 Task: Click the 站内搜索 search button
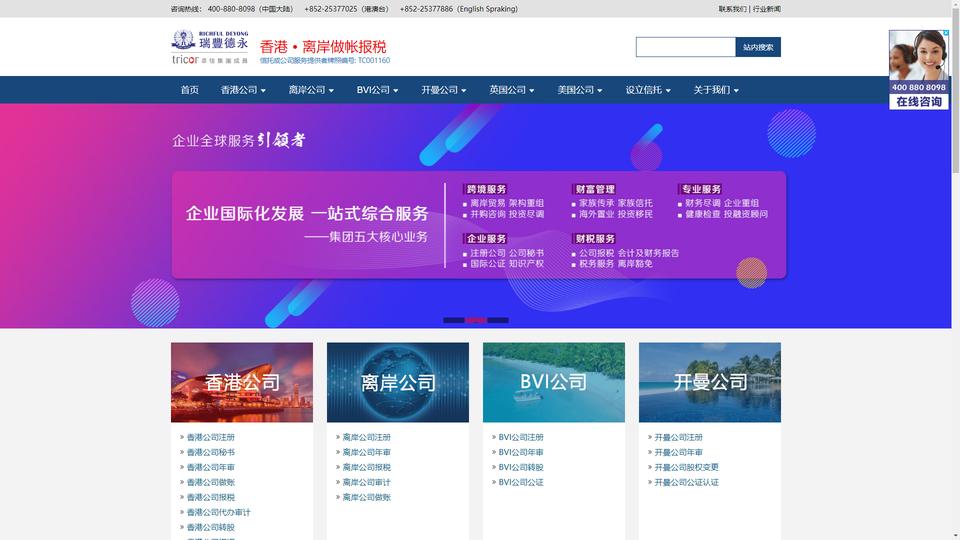[758, 47]
